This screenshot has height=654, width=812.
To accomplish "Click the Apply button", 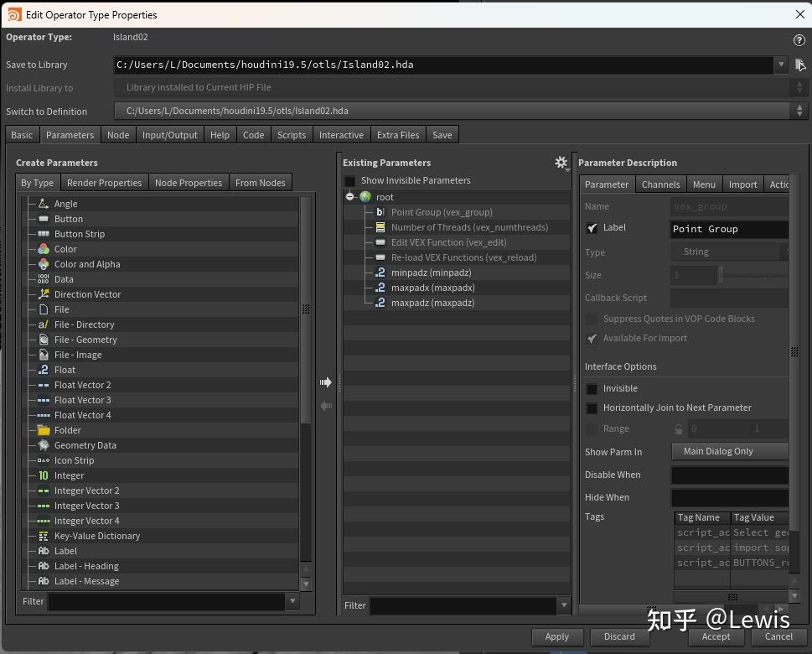I will pyautogui.click(x=556, y=636).
